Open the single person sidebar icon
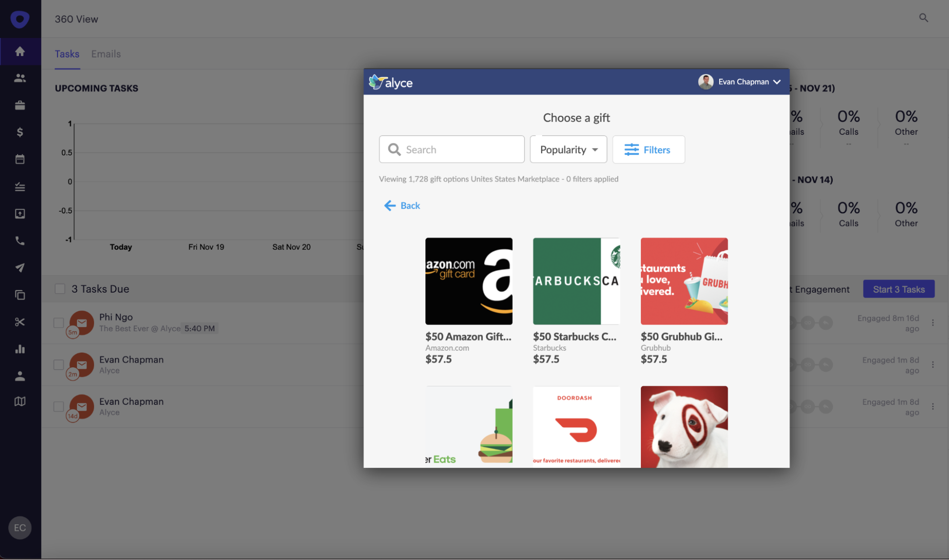The image size is (949, 560). (x=20, y=376)
